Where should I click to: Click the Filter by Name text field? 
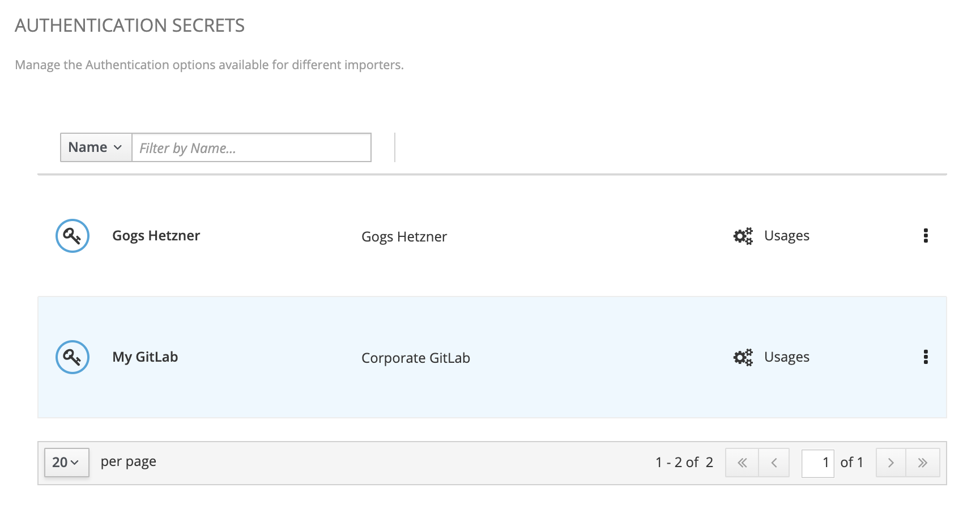(x=252, y=147)
